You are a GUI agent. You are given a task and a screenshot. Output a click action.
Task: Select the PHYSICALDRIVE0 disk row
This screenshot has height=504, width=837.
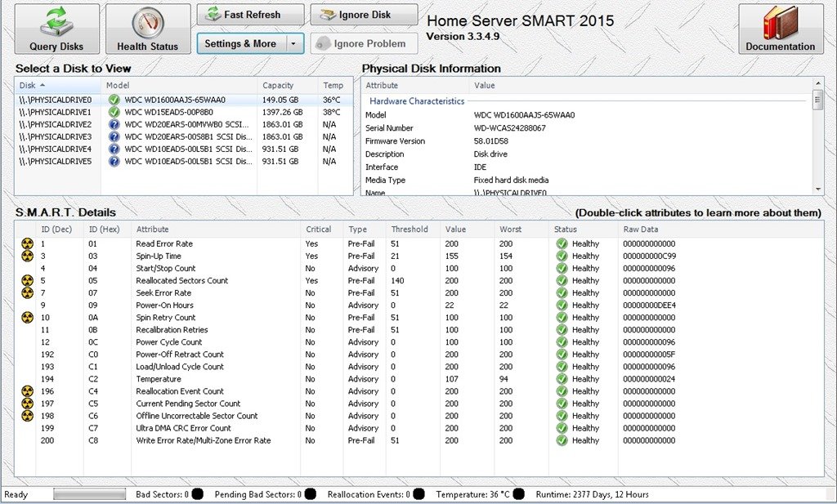tap(184, 100)
